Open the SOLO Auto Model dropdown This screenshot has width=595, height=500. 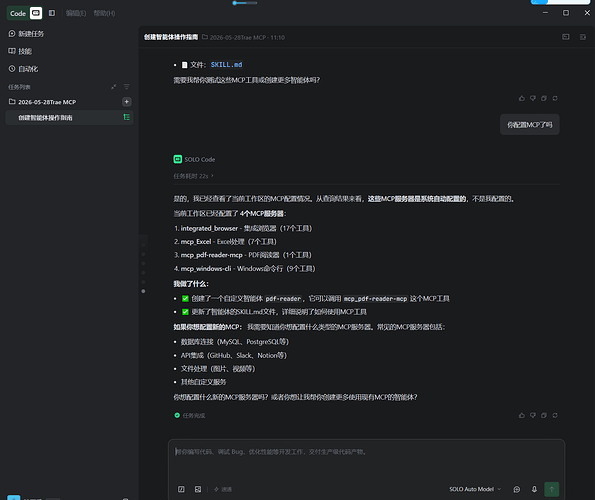tap(475, 489)
